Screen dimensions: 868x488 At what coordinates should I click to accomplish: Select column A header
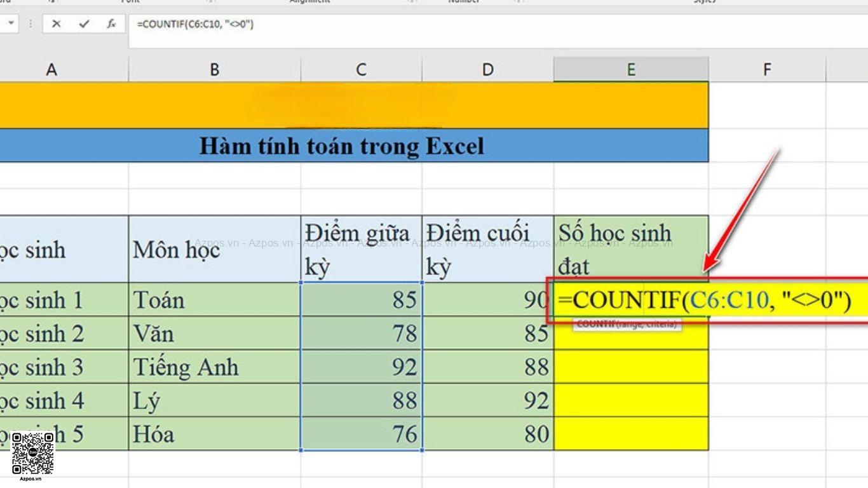[51, 69]
